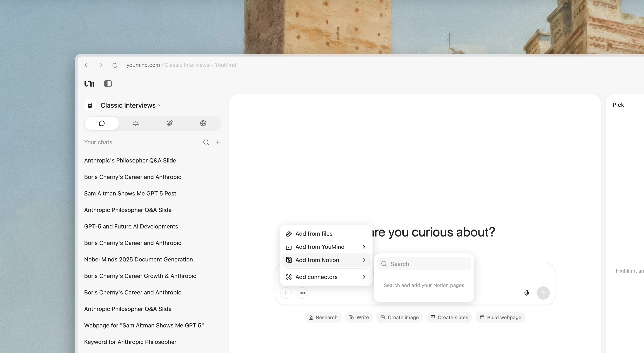
Task: Click the Notion pages Search field
Action: [x=428, y=264]
